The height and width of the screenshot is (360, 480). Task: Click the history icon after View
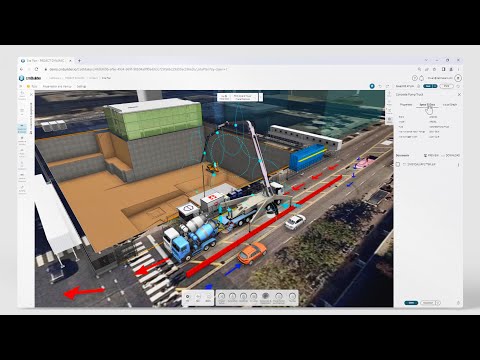pyautogui.click(x=458, y=86)
